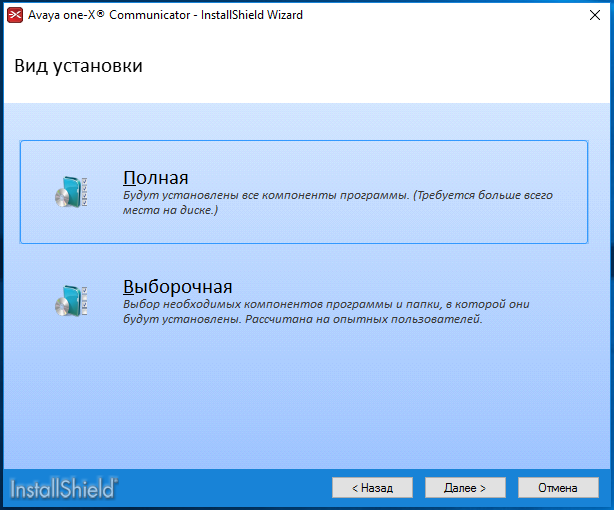Click the disc icon next to Выборочная

coord(71,301)
